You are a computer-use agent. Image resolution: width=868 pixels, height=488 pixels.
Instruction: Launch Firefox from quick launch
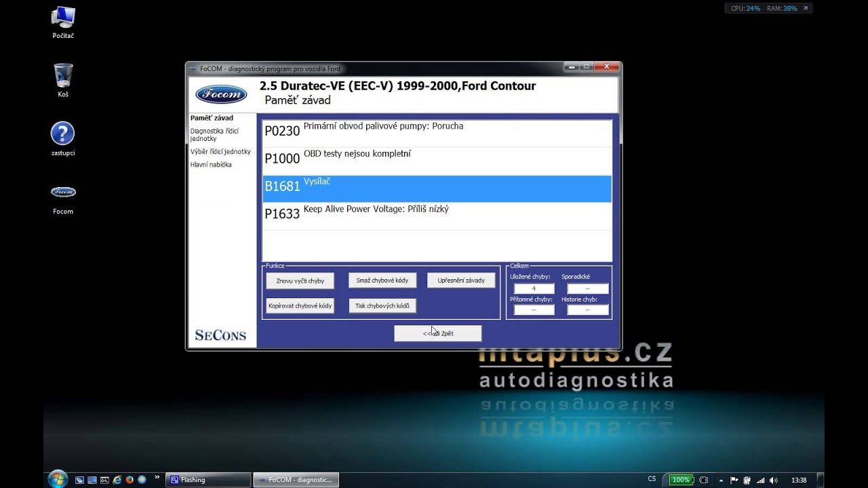click(130, 480)
